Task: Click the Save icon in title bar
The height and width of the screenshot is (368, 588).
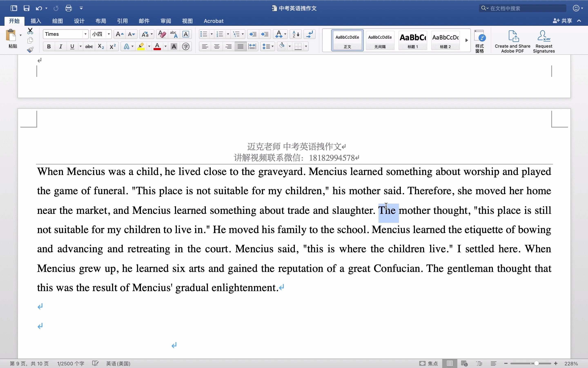Action: (26, 8)
